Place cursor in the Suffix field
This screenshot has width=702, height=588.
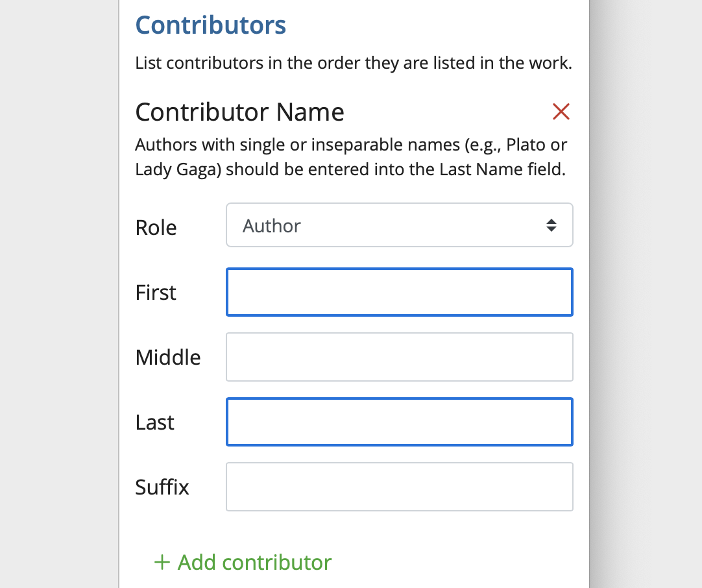click(399, 487)
